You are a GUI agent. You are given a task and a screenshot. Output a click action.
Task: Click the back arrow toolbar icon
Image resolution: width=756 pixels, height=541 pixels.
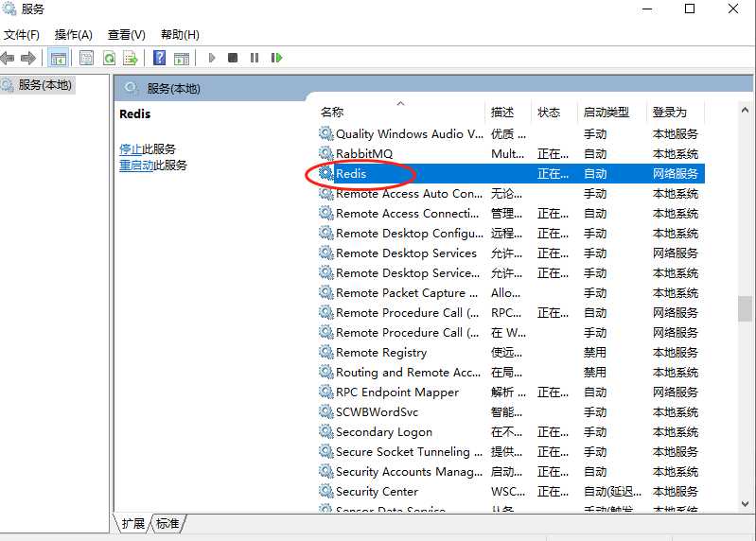8,59
